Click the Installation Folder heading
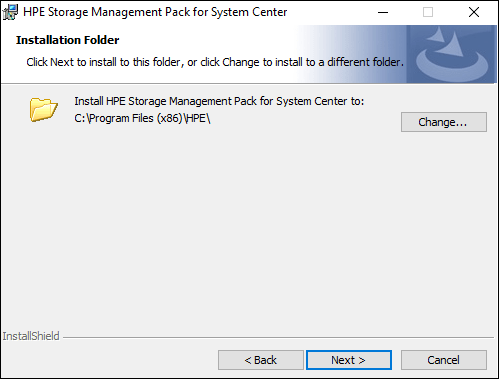 (67, 40)
